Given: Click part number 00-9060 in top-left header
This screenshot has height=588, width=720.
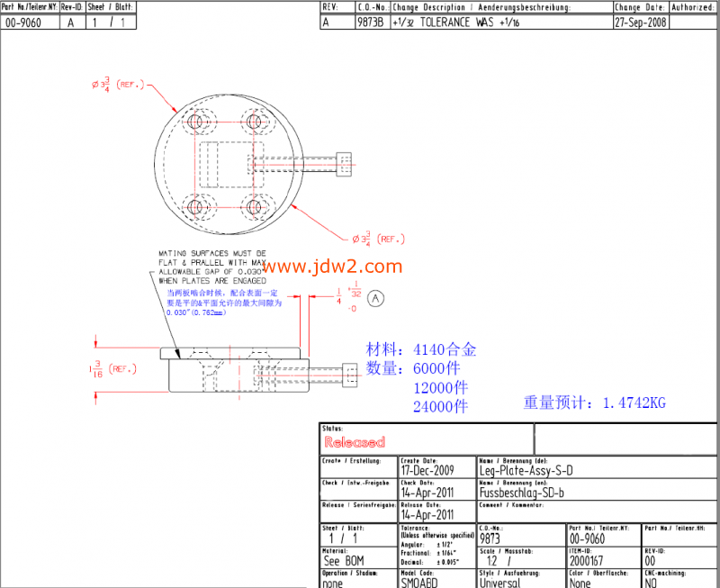Looking at the screenshot, I should click(23, 23).
